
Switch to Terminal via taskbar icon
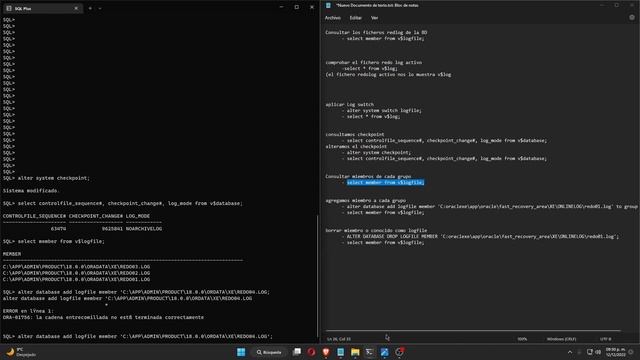[369, 352]
